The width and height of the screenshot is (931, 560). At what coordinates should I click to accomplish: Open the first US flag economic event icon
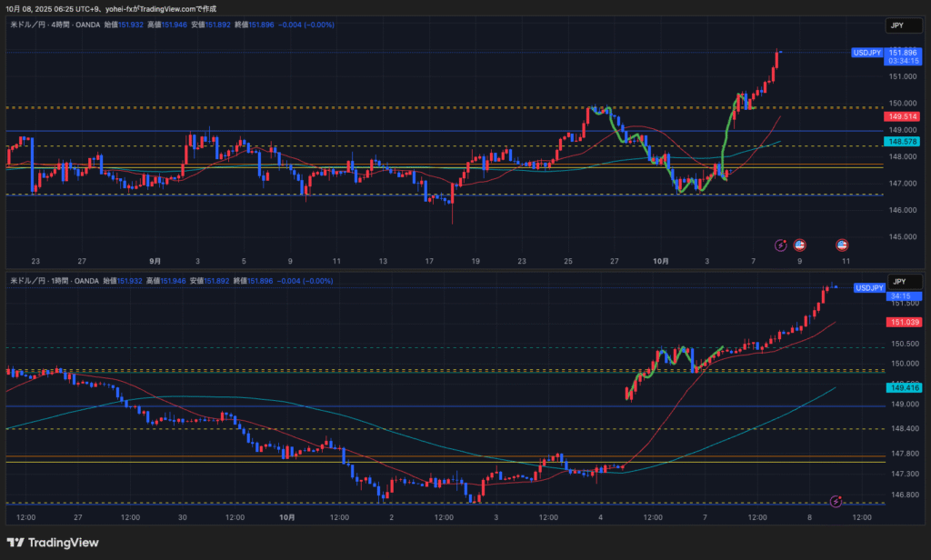click(800, 245)
